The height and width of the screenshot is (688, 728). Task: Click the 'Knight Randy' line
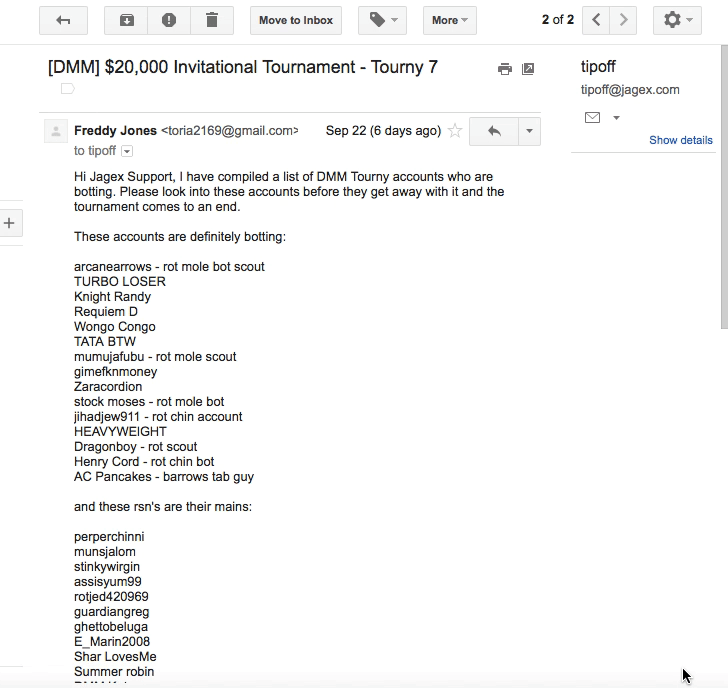[112, 297]
